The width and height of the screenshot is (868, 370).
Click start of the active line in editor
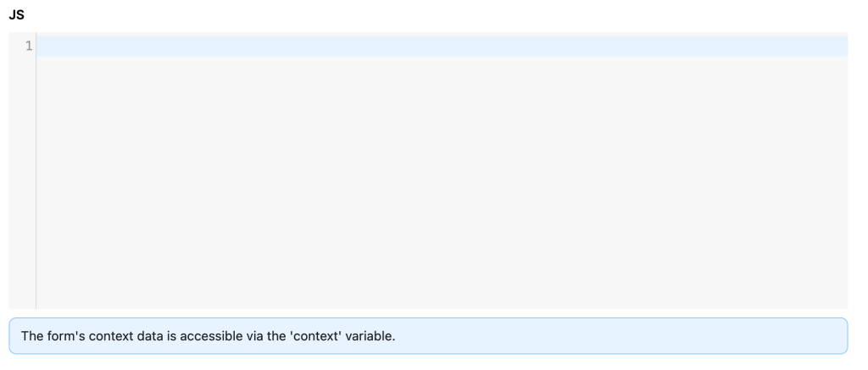[x=40, y=46]
